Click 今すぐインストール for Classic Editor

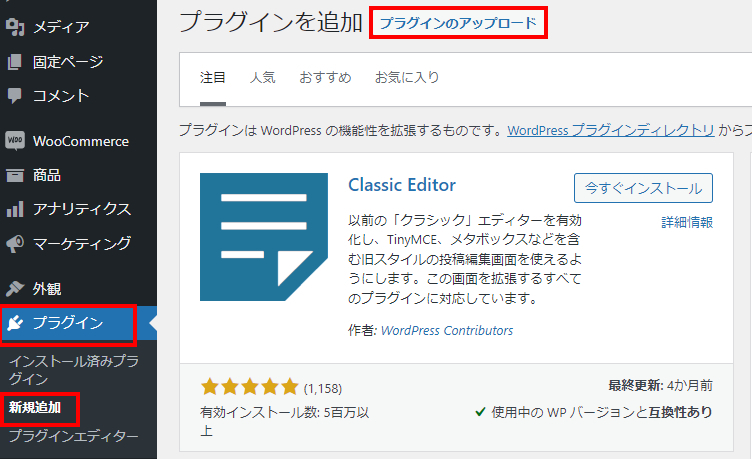click(x=643, y=188)
